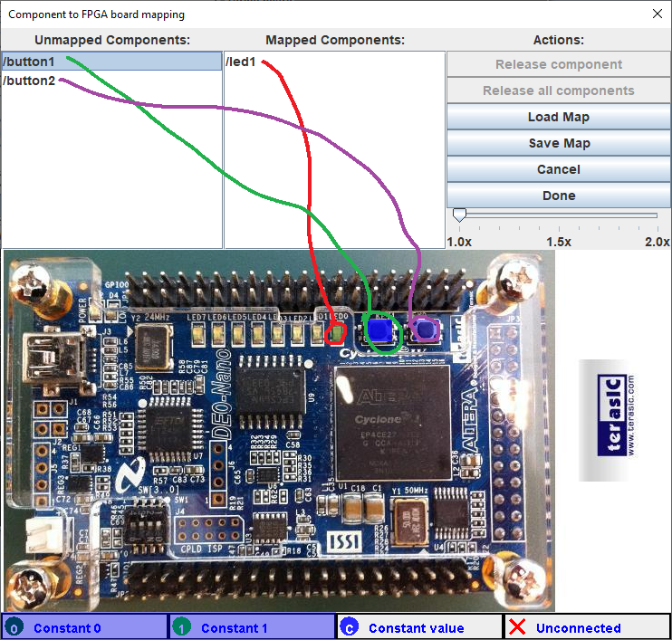Viewport: 672px width, 640px height.
Task: Set zoom slider to 1.5x mark
Action: tap(559, 215)
